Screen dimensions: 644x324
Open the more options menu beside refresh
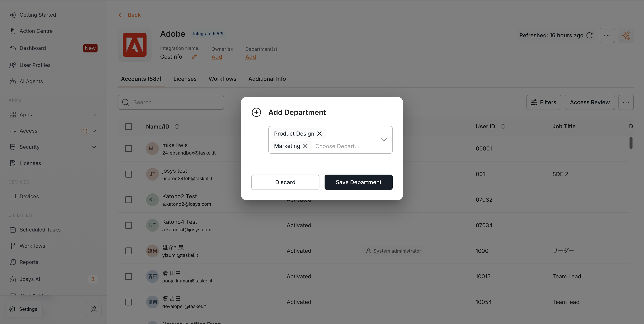607,35
